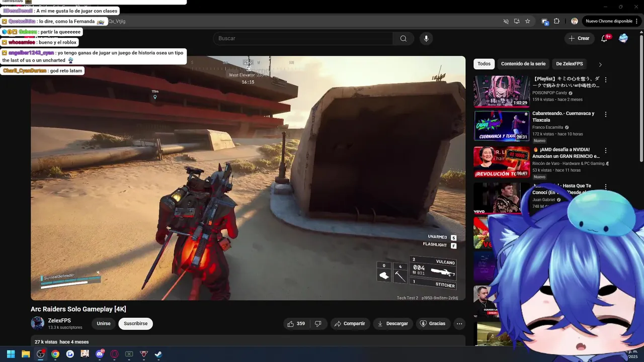The height and width of the screenshot is (362, 644).
Task: Open YouTube notifications bell
Action: (605, 38)
